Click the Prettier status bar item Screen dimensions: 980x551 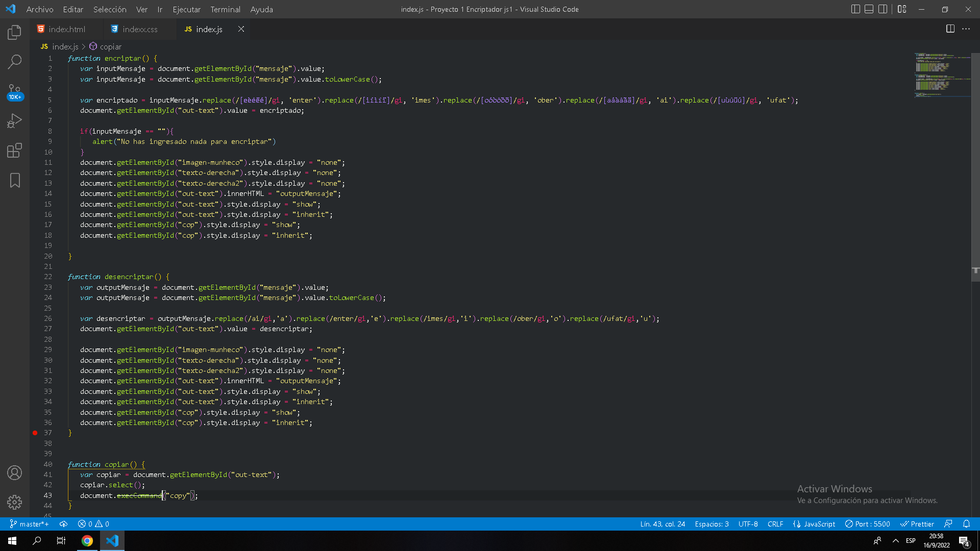click(x=917, y=524)
